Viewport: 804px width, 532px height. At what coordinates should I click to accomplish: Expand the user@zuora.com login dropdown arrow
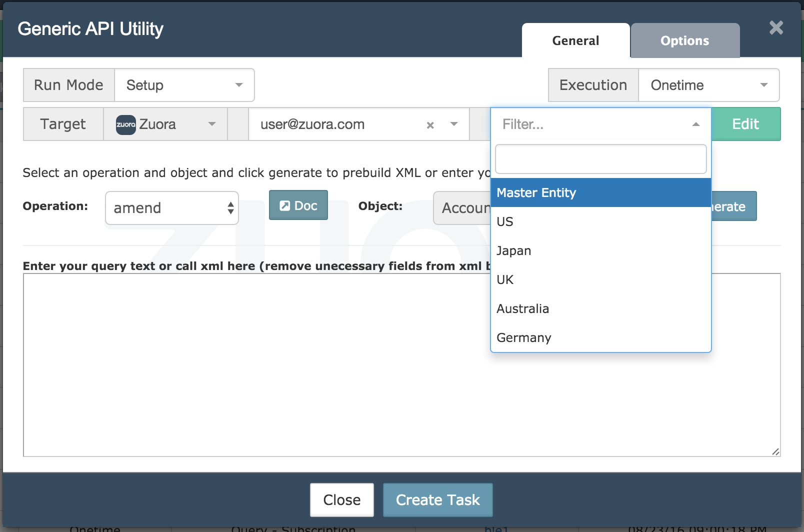click(x=454, y=124)
